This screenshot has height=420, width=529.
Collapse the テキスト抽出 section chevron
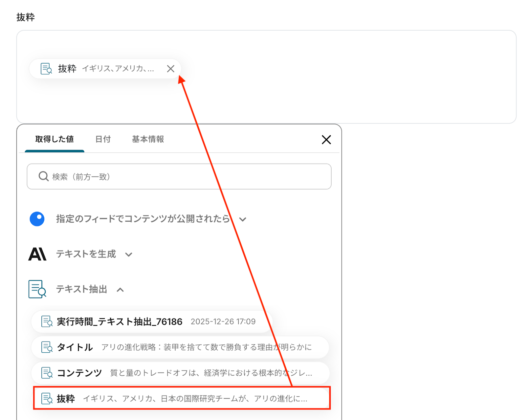click(x=120, y=290)
